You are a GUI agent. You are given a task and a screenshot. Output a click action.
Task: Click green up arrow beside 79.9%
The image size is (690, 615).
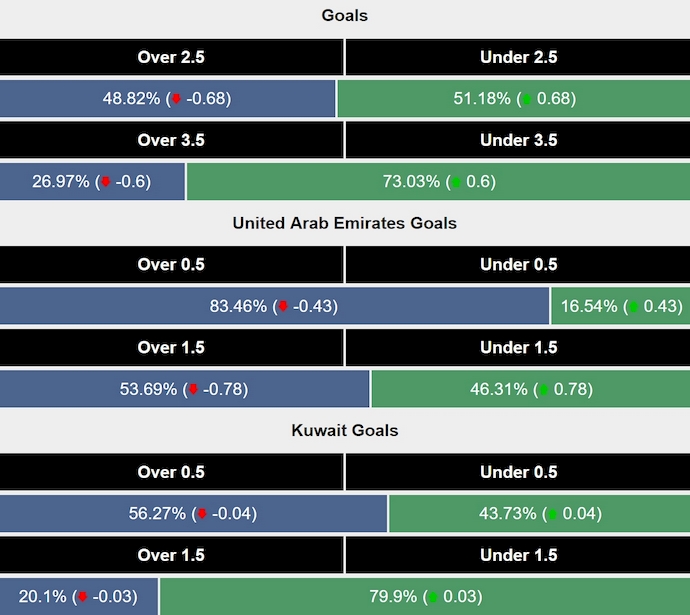432,597
